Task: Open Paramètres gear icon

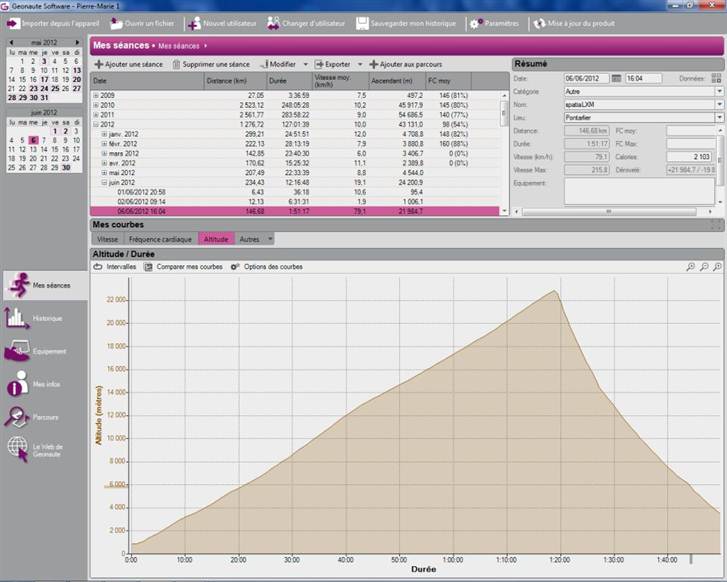Action: coord(476,24)
